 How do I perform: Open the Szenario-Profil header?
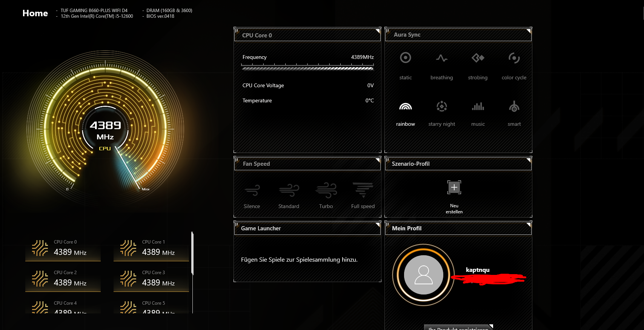coord(458,164)
